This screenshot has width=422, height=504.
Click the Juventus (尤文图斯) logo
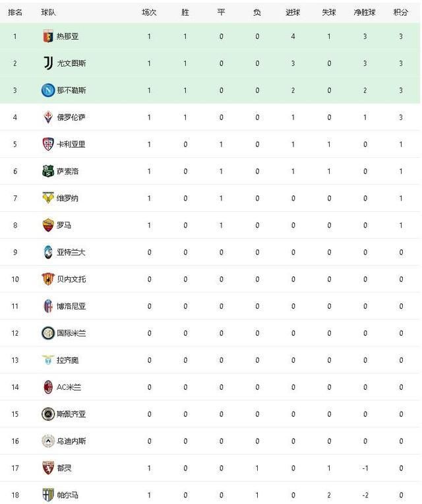[x=48, y=63]
